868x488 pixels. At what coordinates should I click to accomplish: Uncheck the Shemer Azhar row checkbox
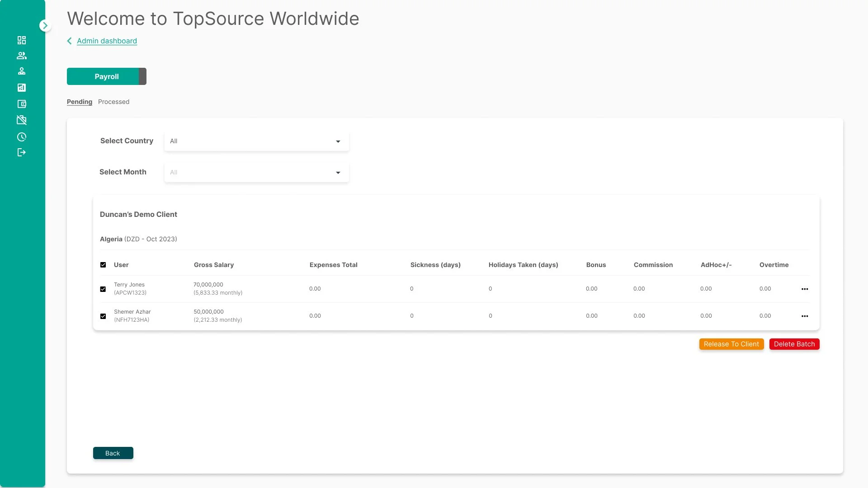[103, 316]
